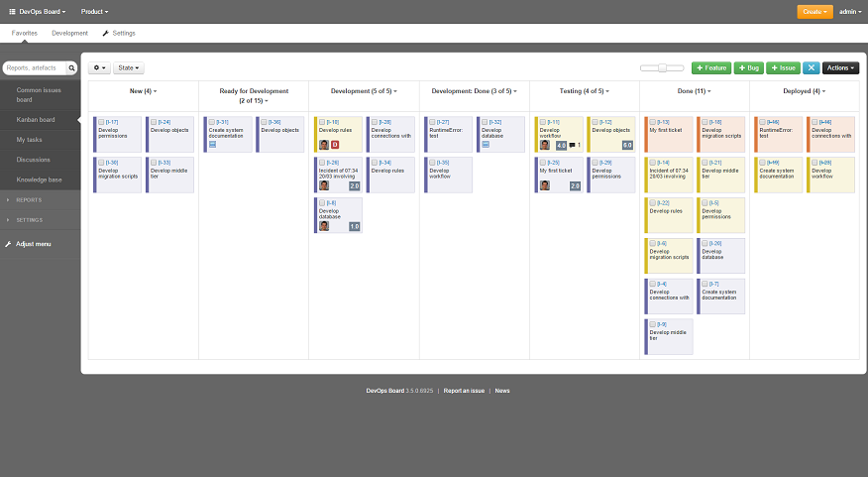Open Knowledge base in sidebar

[x=39, y=179]
